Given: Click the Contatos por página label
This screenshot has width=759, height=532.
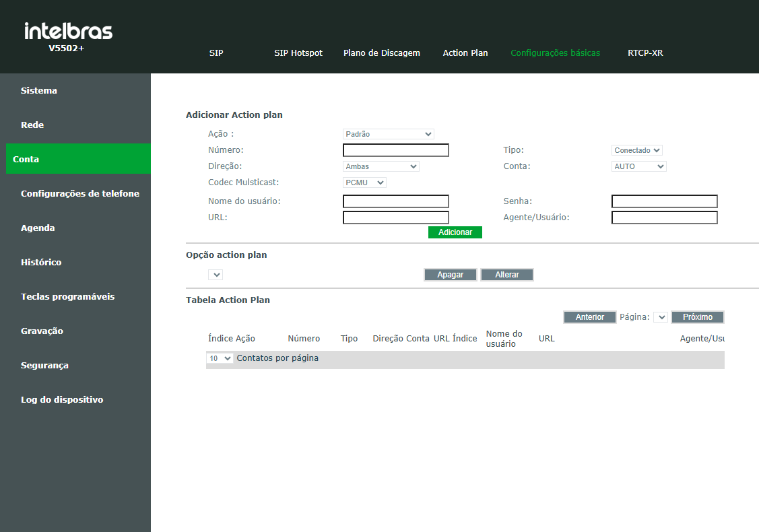Looking at the screenshot, I should click(x=277, y=358).
